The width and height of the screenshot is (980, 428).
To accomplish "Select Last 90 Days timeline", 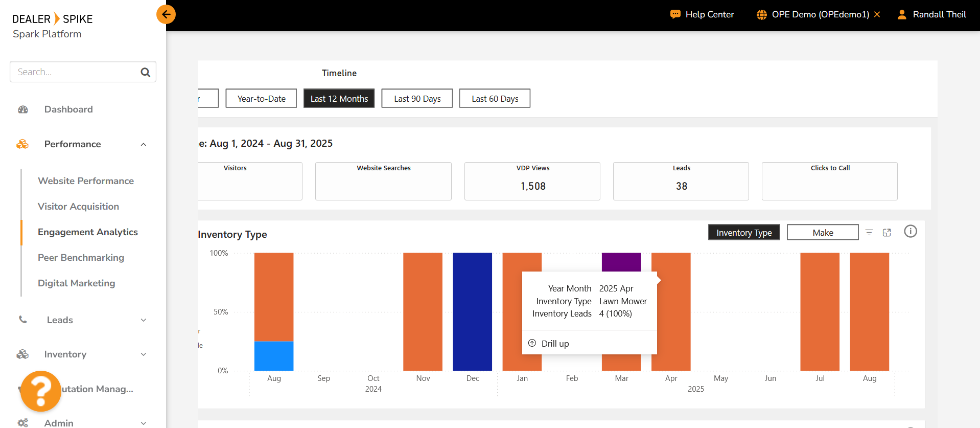I will (x=417, y=99).
